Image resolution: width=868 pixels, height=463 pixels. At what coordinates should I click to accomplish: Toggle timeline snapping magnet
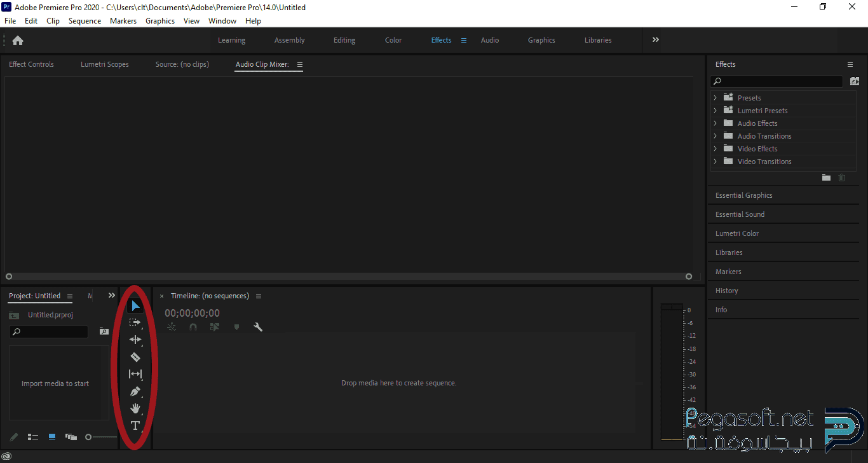193,327
